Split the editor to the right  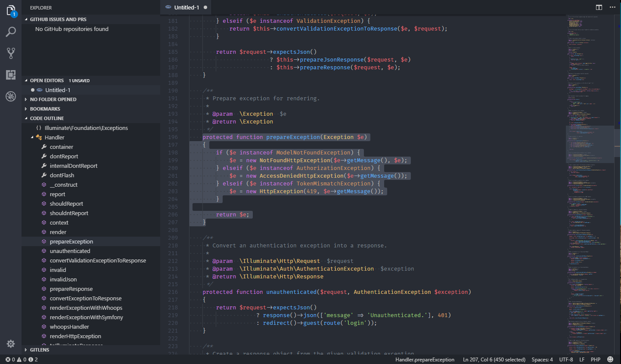coord(599,7)
